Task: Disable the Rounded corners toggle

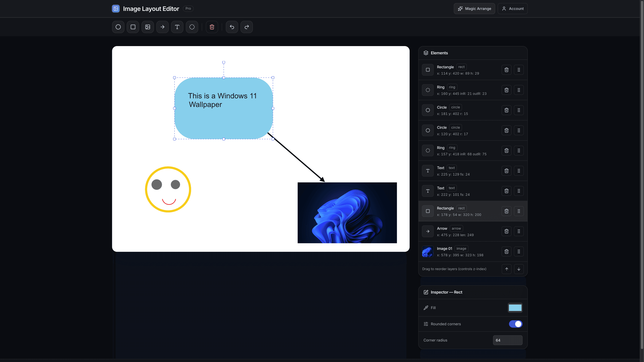Action: [x=516, y=324]
